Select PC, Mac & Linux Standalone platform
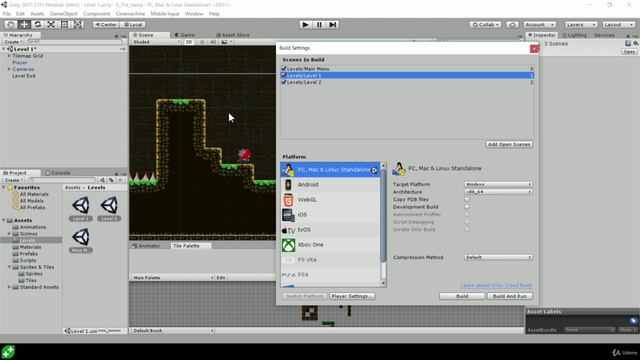The width and height of the screenshot is (640, 360). click(330, 169)
